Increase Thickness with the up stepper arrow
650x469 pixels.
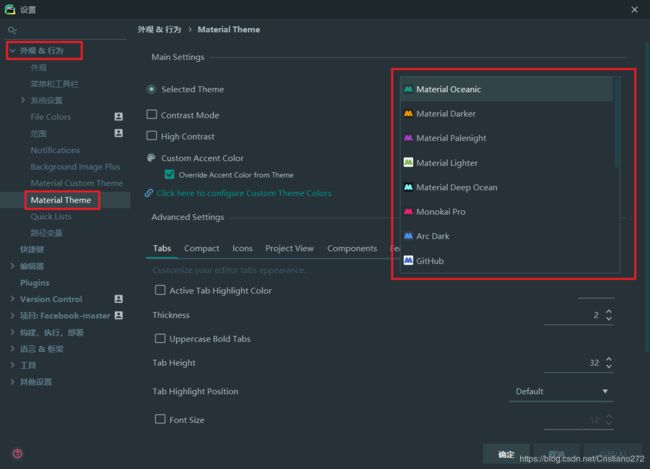[609, 312]
